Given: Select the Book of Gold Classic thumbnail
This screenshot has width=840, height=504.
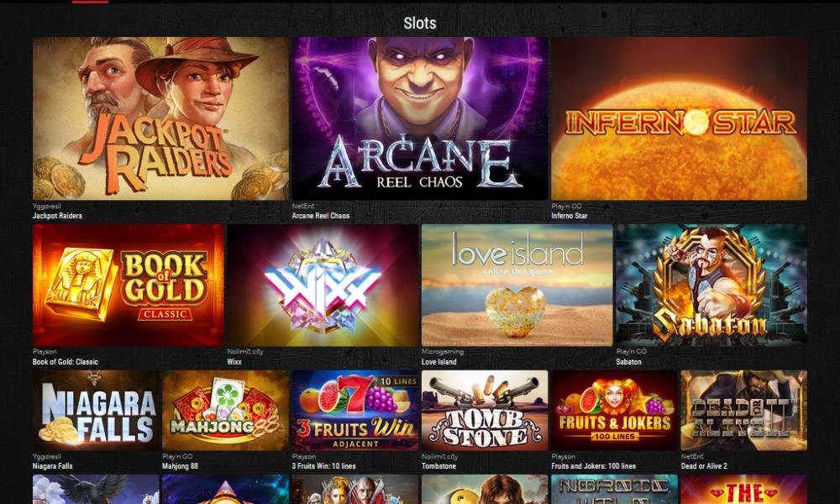Looking at the screenshot, I should point(128,286).
